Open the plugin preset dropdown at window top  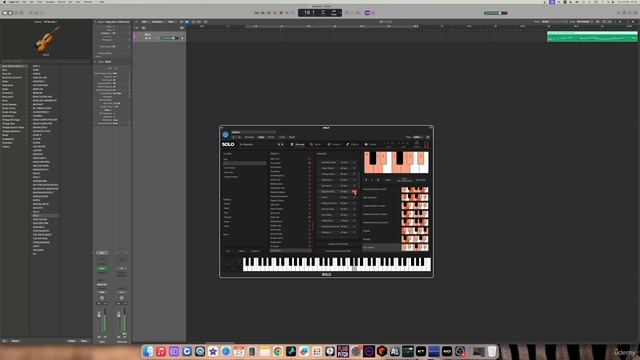point(253,132)
